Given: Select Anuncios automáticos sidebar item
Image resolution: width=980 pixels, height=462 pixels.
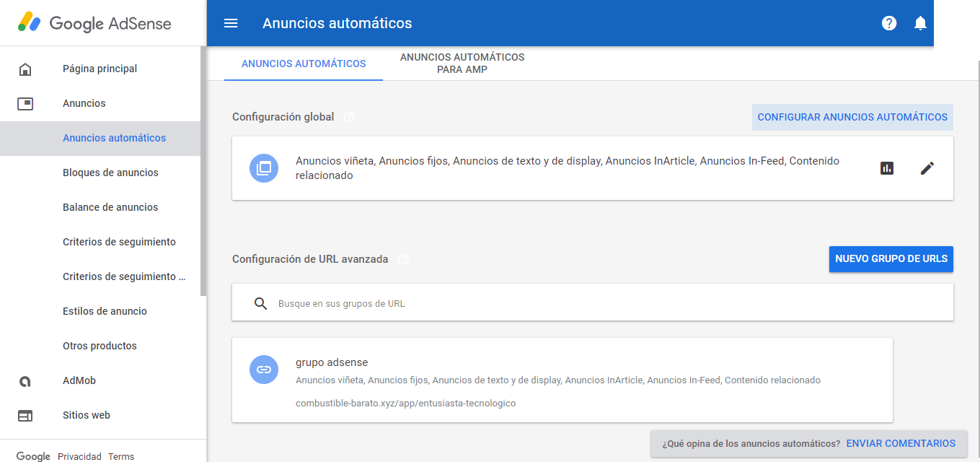Looking at the screenshot, I should point(100,139).
